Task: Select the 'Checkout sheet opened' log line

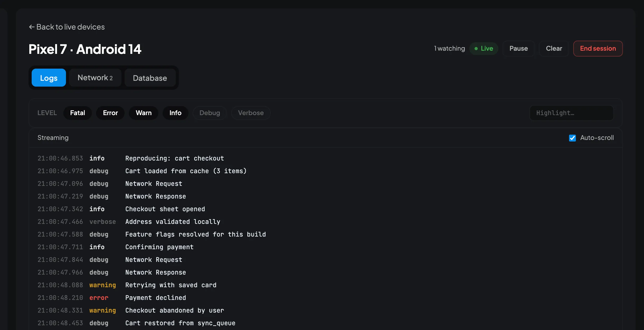Action: [325, 209]
